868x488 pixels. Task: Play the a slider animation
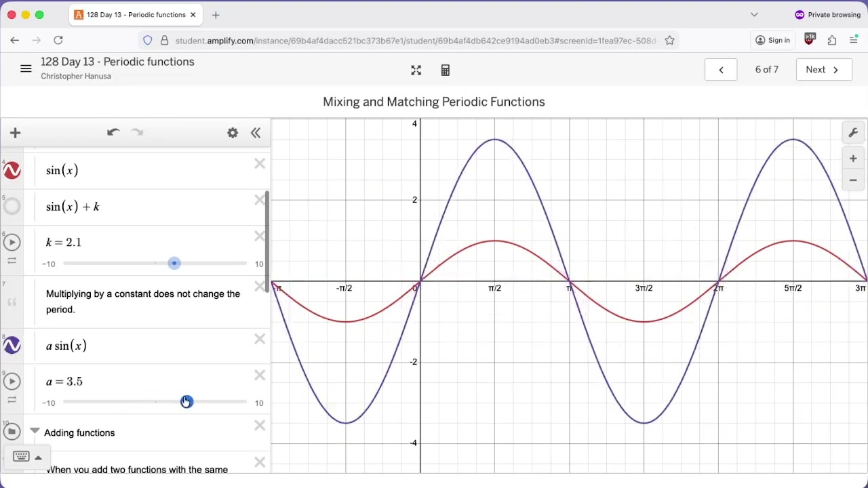point(12,381)
